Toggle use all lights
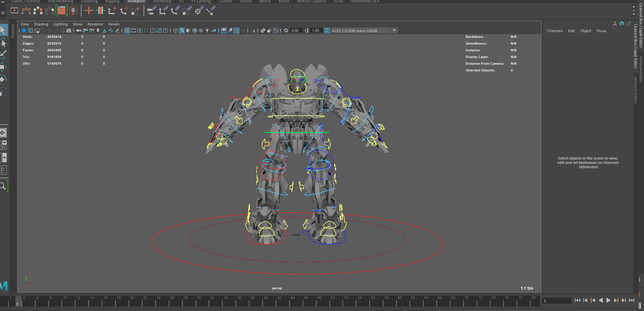Image resolution: width=644 pixels, height=311 pixels. coord(207,31)
